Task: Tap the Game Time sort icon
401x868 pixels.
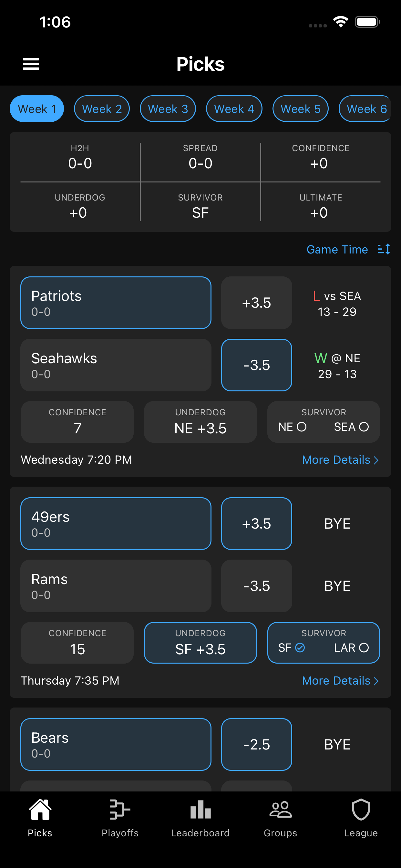Action: point(384,249)
